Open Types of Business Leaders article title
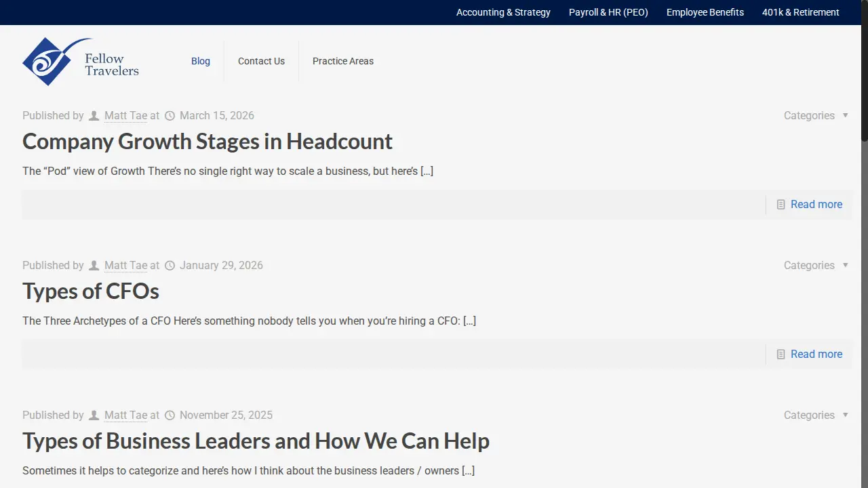 pyautogui.click(x=256, y=441)
